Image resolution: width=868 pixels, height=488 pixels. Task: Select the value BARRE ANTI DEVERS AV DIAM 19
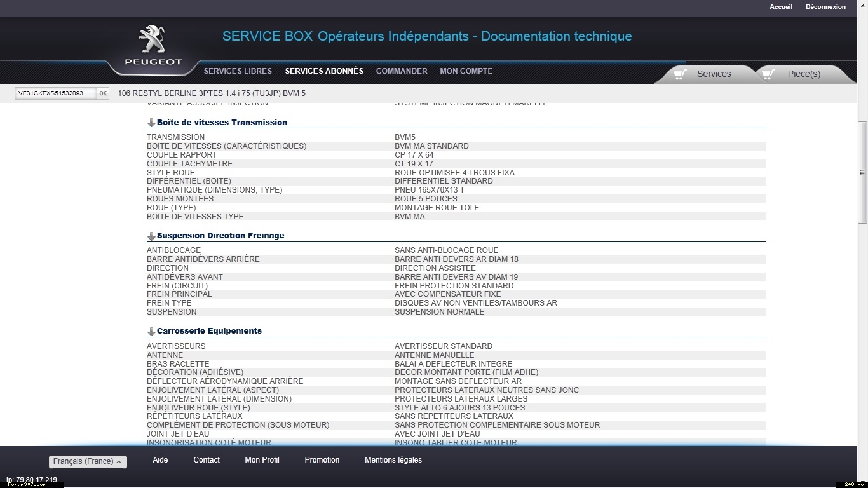(x=456, y=277)
